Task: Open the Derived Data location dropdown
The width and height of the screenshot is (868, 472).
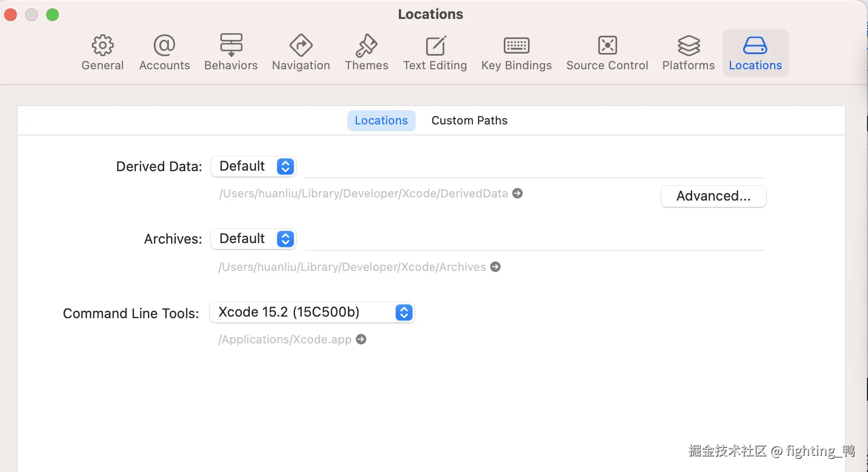Action: (x=253, y=166)
